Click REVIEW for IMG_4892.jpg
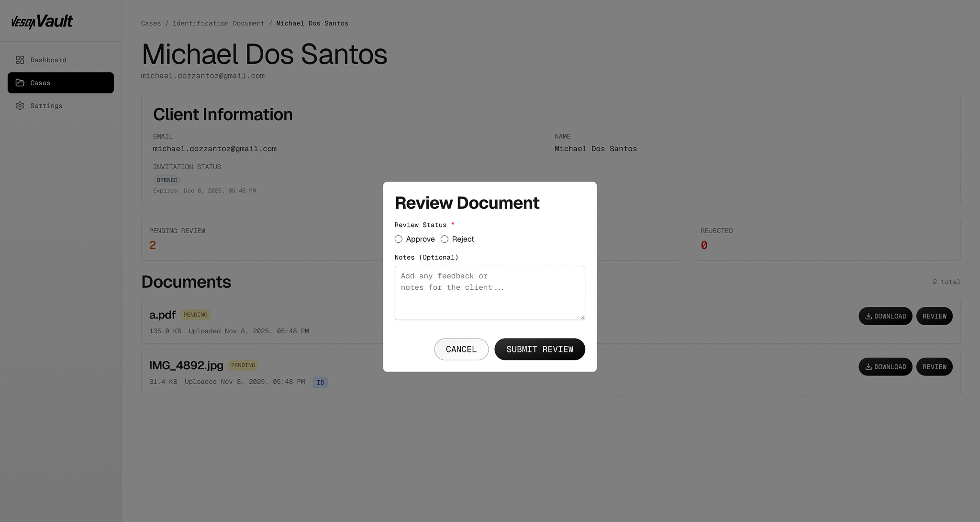Viewport: 980px width, 522px height. 934,366
